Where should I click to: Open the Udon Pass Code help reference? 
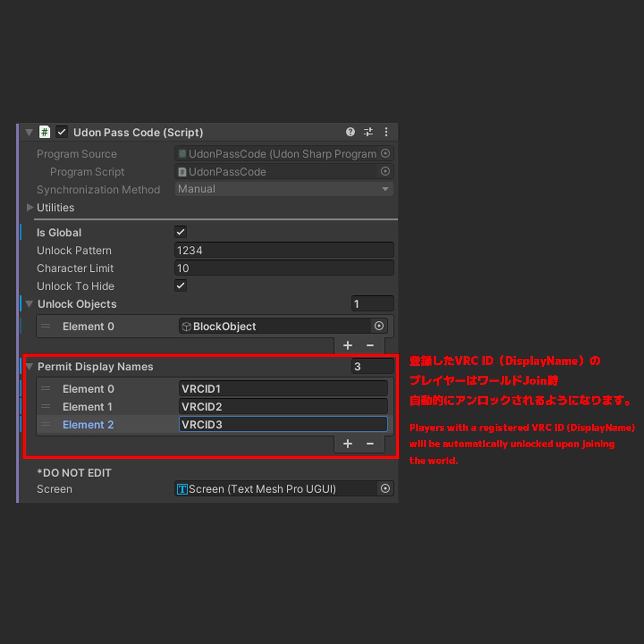coord(350,132)
